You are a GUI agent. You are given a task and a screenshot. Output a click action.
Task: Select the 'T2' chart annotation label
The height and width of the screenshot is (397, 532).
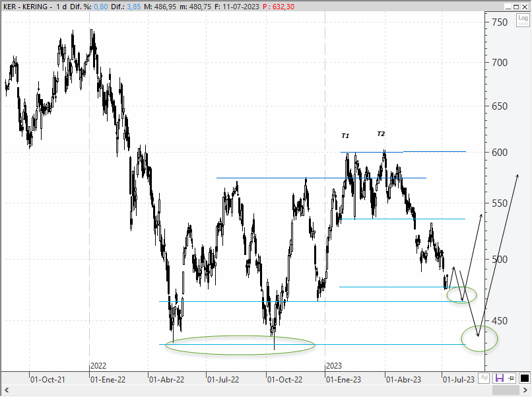(x=381, y=134)
